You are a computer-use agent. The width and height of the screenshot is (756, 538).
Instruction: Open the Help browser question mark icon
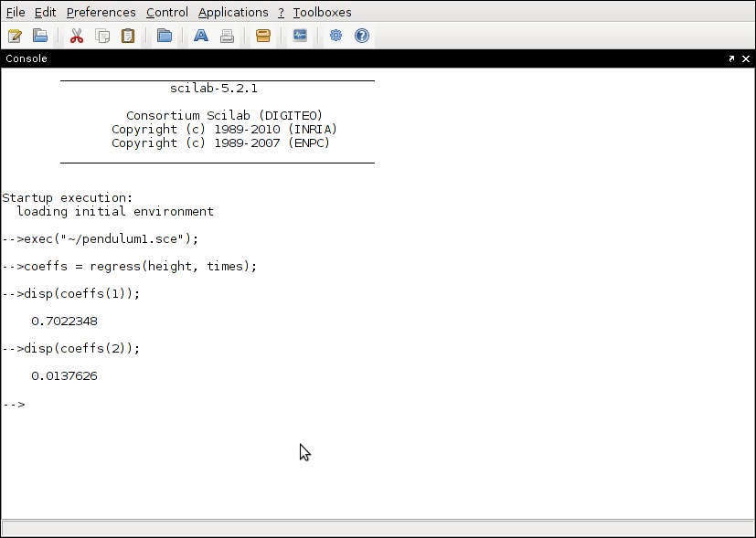361,36
